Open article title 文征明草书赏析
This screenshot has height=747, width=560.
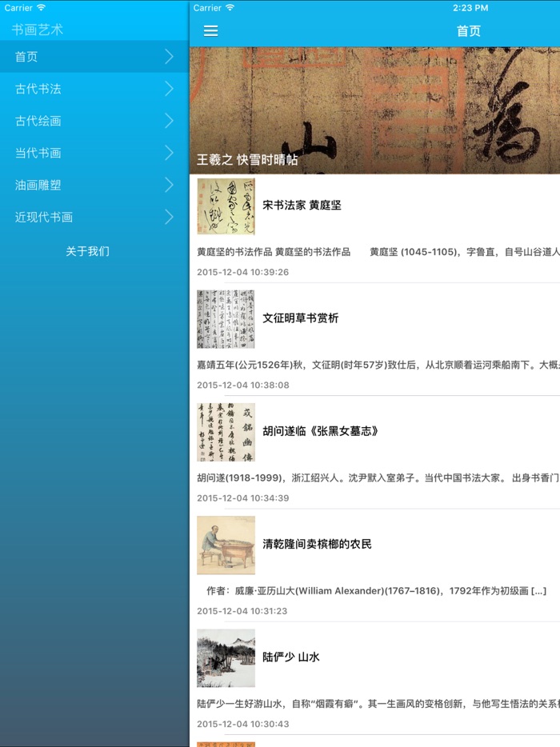pos(300,318)
